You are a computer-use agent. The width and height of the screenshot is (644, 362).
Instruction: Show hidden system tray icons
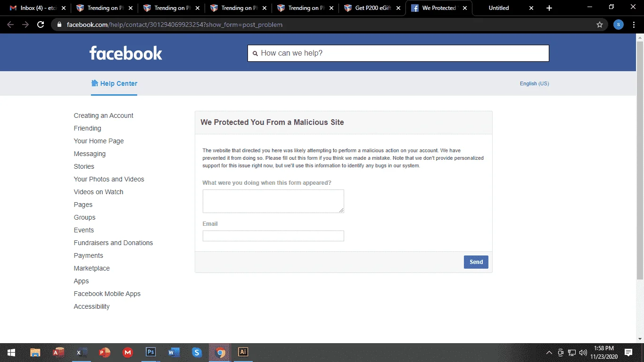[x=549, y=353]
